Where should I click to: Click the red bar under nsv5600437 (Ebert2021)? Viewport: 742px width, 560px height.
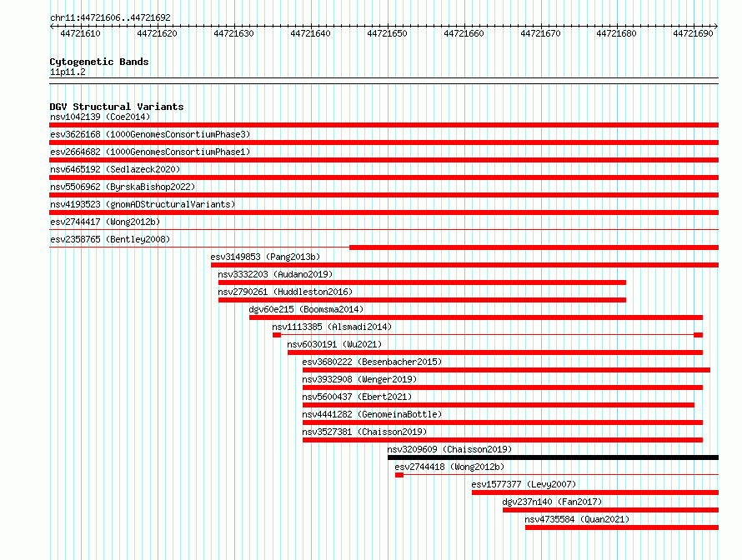[499, 405]
